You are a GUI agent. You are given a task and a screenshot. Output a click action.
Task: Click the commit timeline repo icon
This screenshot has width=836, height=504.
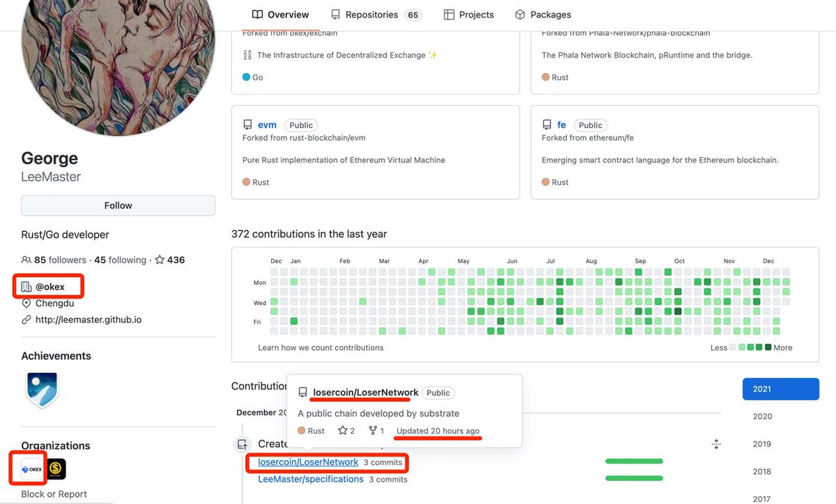coord(242,443)
